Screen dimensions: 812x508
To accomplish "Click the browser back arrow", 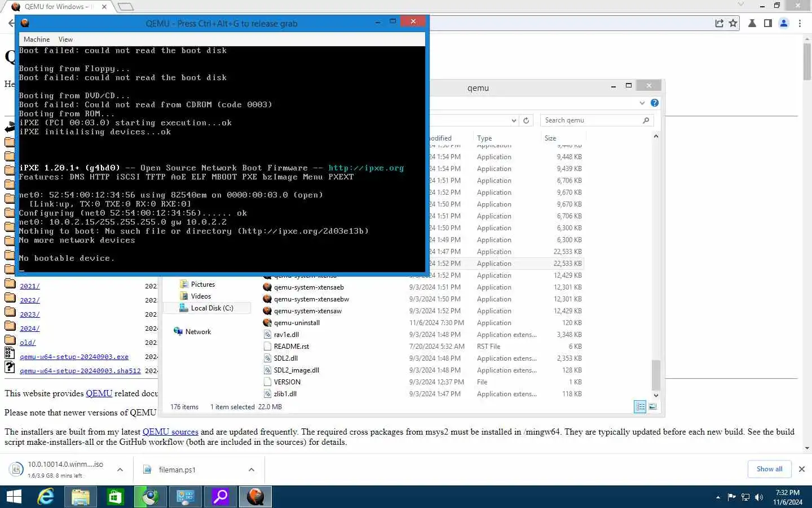I will tap(11, 23).
